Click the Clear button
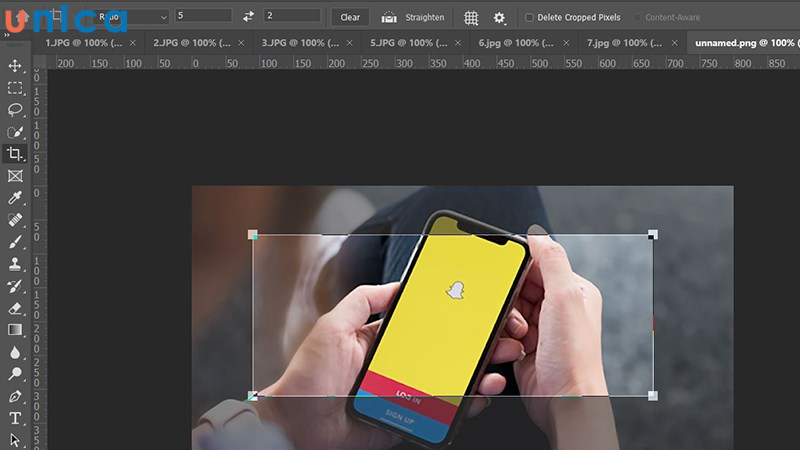 pyautogui.click(x=350, y=17)
